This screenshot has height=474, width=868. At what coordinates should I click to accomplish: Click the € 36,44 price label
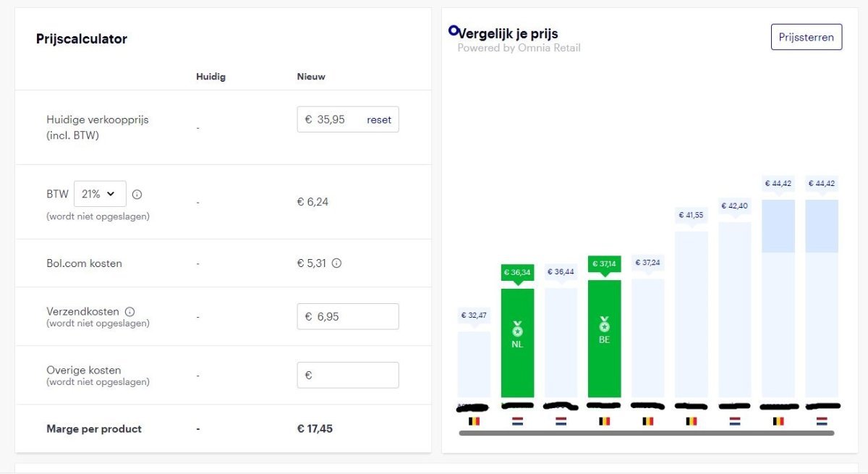coord(561,272)
